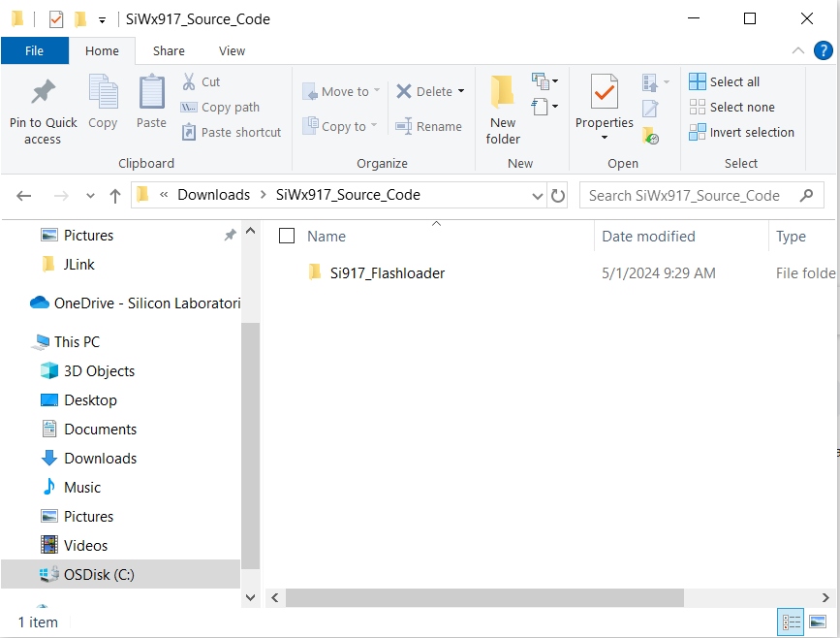Open Customize Quick Access Toolbar dropdown
840x638 pixels.
102,20
